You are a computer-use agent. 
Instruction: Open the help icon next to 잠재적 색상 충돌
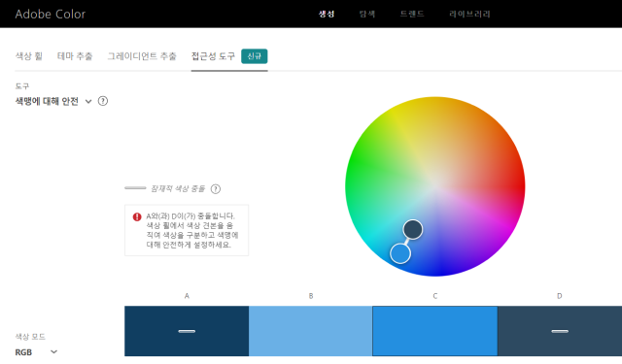pos(216,189)
